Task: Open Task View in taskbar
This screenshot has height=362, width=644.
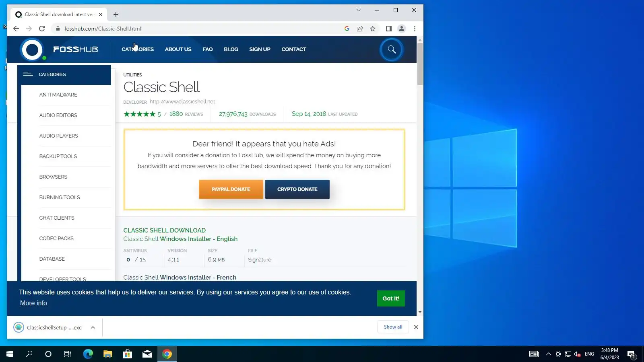Action: [68, 354]
